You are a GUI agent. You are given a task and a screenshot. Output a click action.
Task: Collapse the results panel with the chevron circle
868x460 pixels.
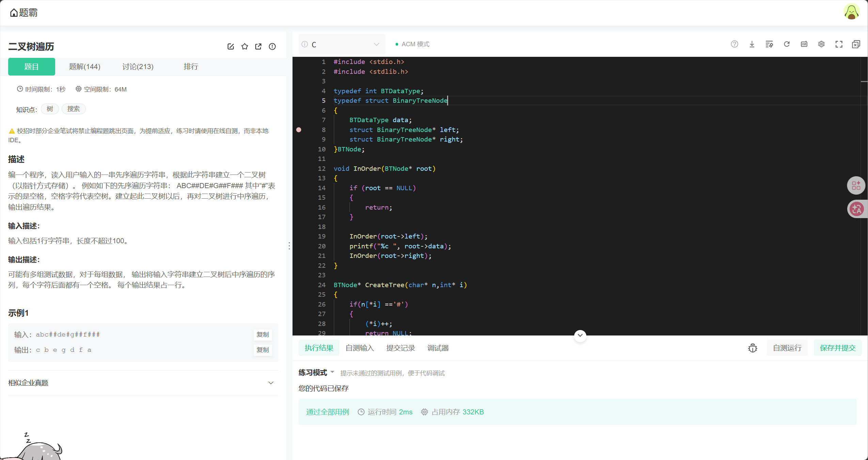tap(580, 335)
